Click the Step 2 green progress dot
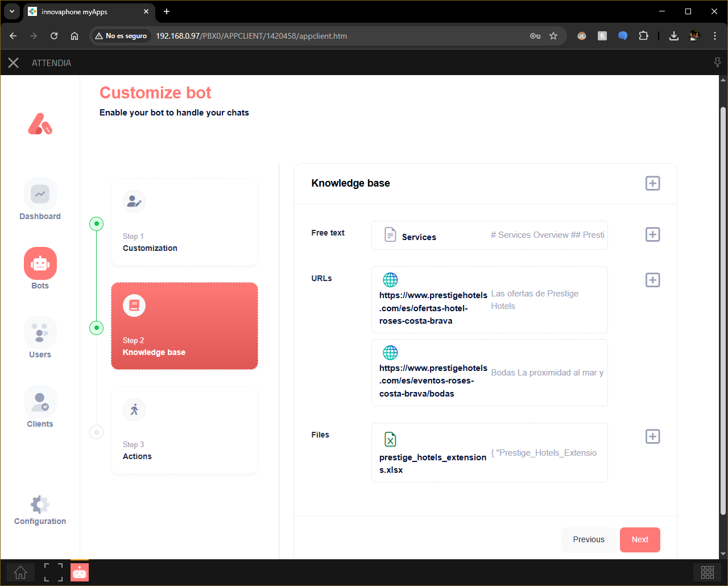This screenshot has height=586, width=728. [97, 328]
